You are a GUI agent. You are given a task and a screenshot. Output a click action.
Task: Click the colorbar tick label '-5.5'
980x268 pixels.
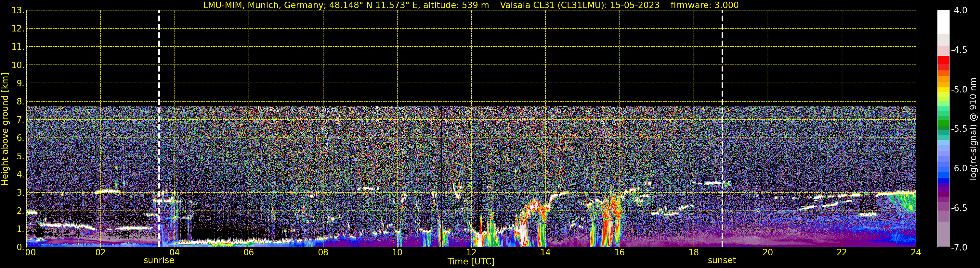click(959, 129)
